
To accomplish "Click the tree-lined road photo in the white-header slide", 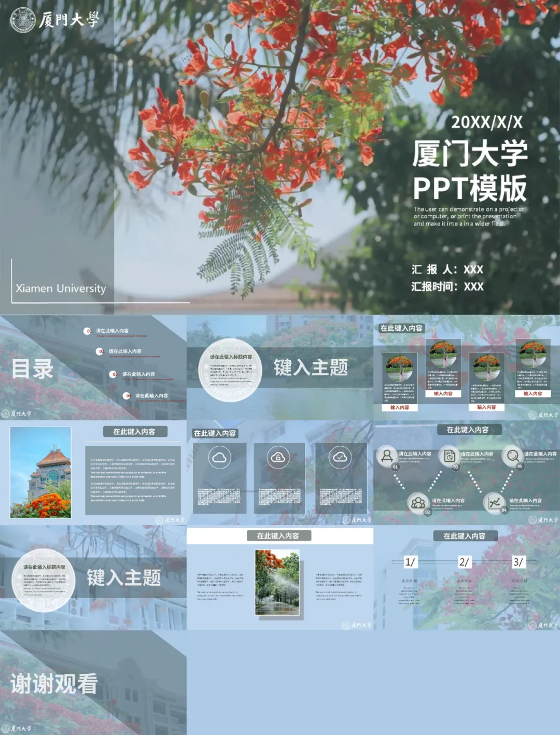I will pyautogui.click(x=277, y=583).
